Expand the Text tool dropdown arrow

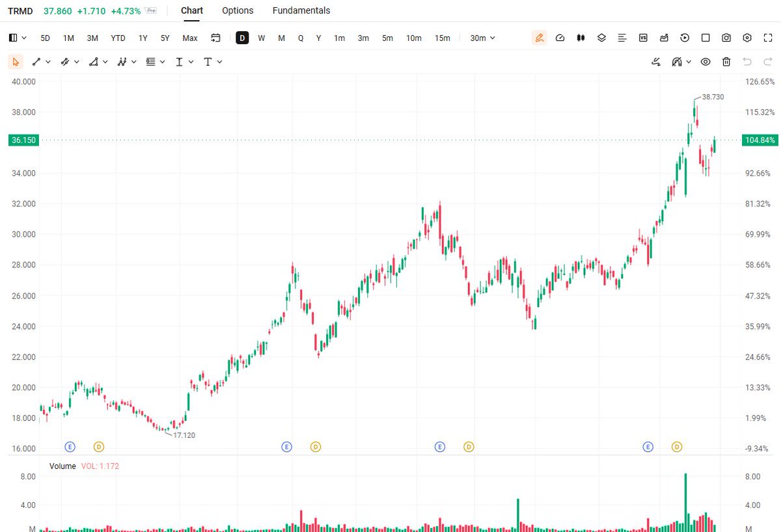(x=219, y=62)
